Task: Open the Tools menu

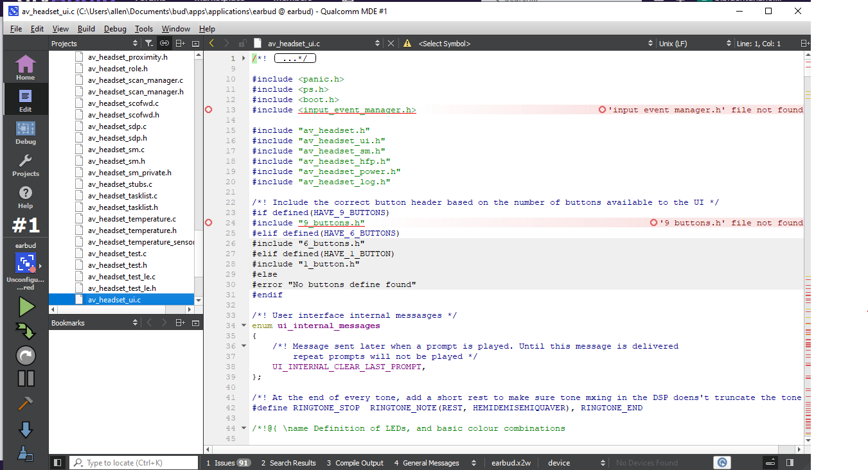Action: [144, 29]
